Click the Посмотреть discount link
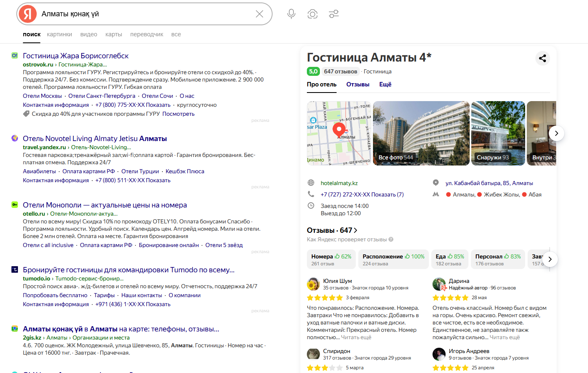Screen dimensions: 588x373 pos(178,114)
